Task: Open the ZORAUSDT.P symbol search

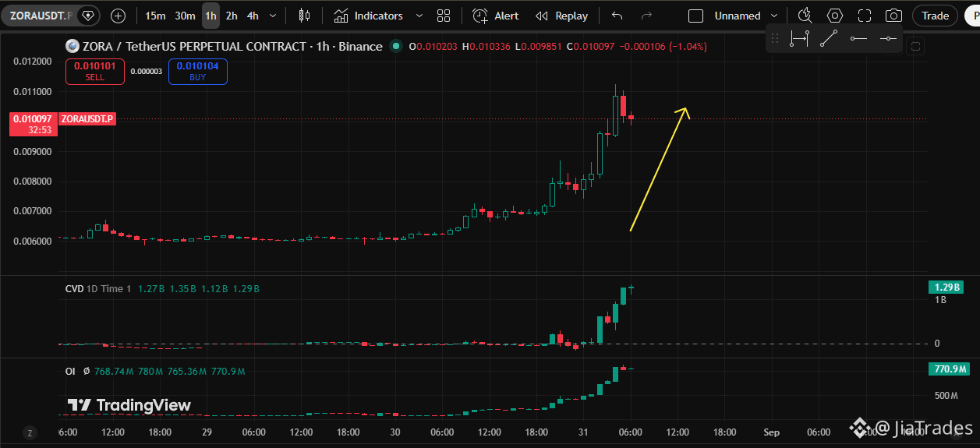Action: [x=39, y=15]
